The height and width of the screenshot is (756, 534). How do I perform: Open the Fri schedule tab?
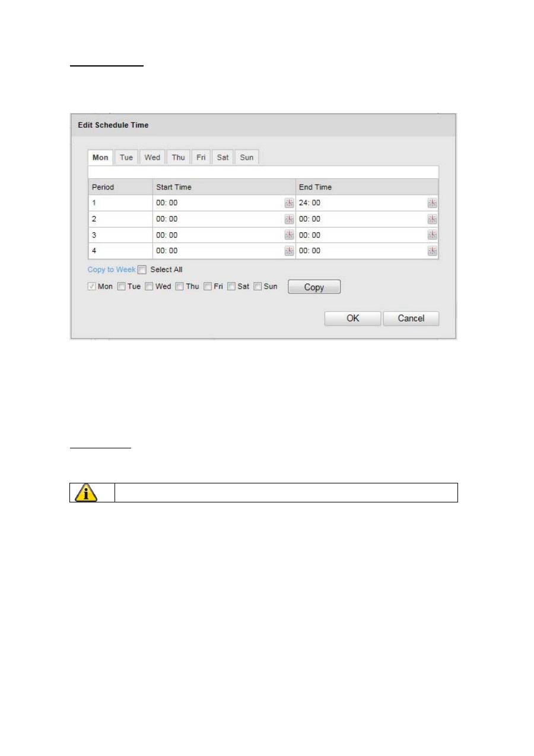pos(201,157)
